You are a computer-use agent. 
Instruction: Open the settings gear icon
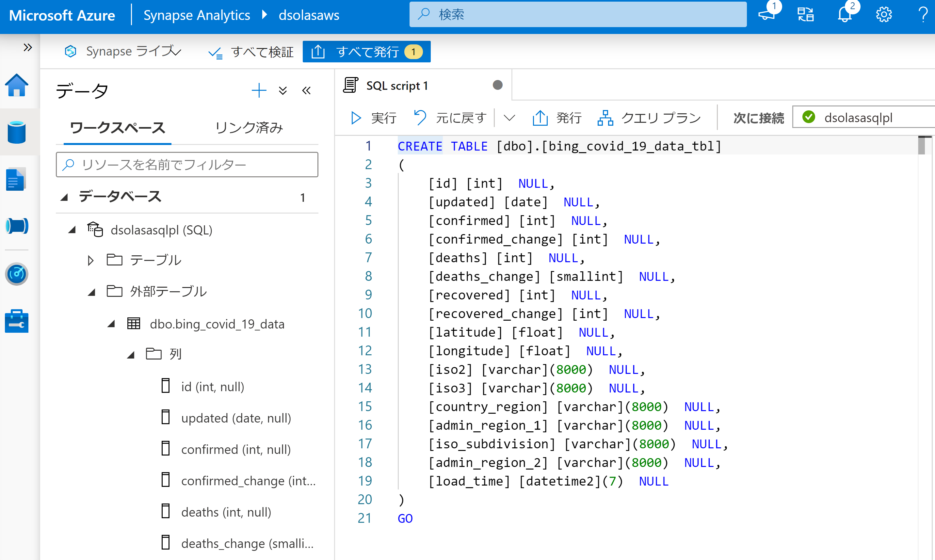coord(883,15)
